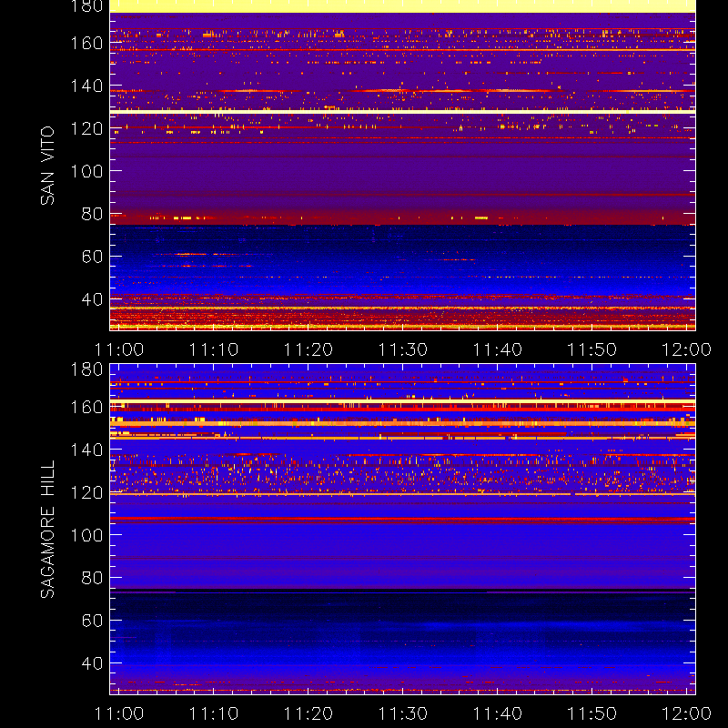Click 11:50 below the Sagamore Hill plot
728x728 pixels.
pos(592,713)
